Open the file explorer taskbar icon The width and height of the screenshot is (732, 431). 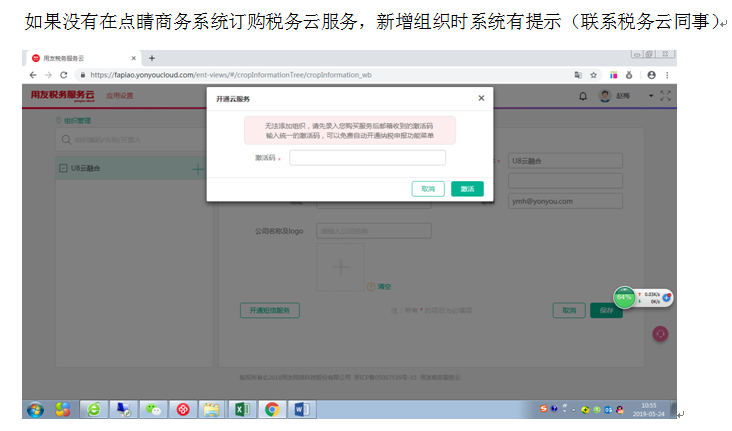pos(212,410)
